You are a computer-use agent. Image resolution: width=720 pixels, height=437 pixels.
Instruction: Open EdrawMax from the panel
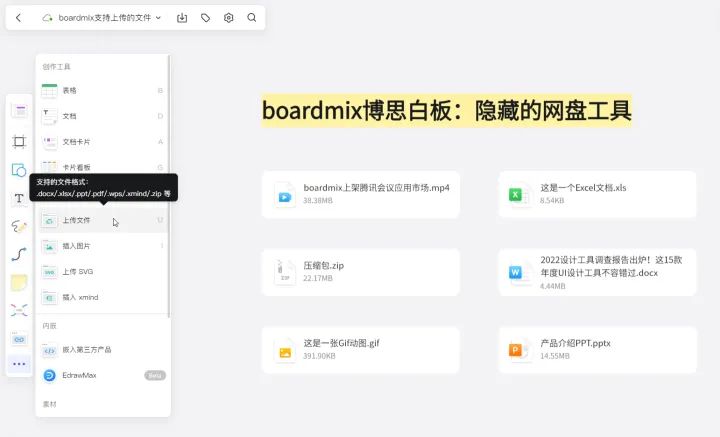(103, 375)
